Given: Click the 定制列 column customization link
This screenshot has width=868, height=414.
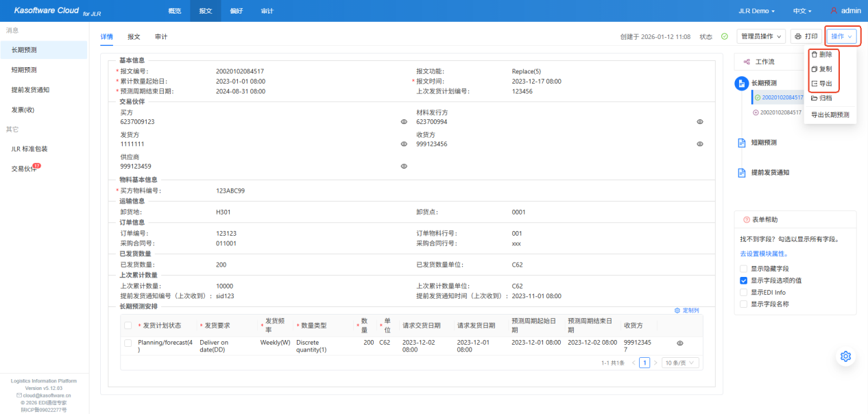Looking at the screenshot, I should (687, 310).
